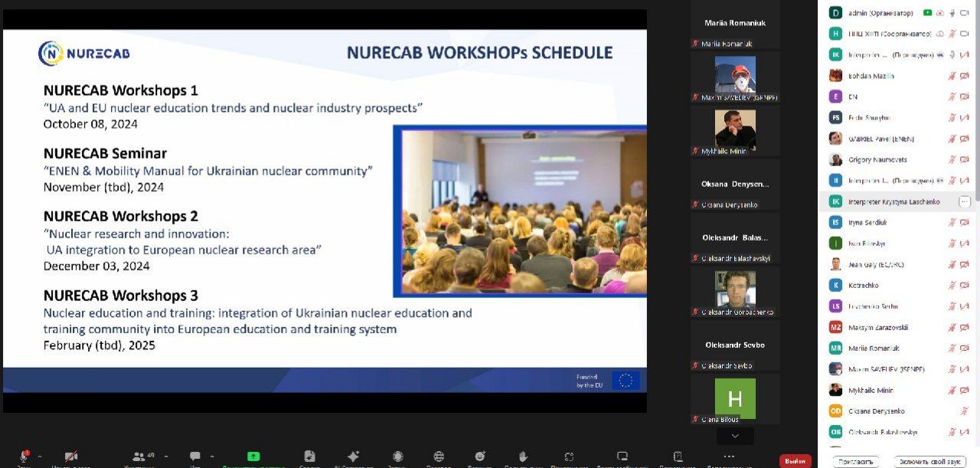Open the options button on Interpreter Krystyna Laschenko row
This screenshot has height=468, width=980.
coord(965,201)
